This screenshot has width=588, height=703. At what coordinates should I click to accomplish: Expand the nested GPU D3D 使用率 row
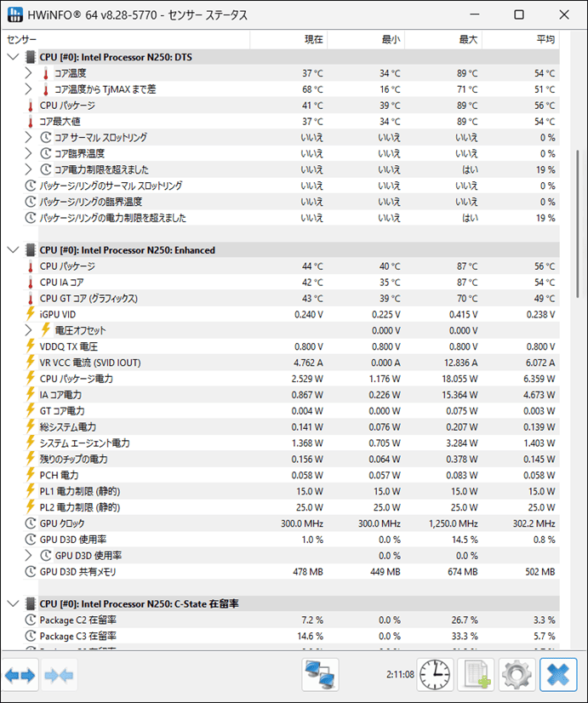pos(28,556)
